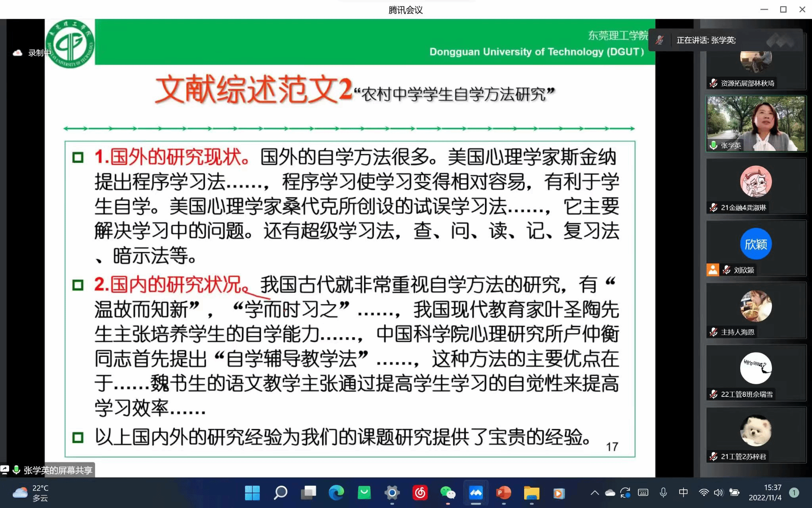Open the Wi-Fi quick settings

tap(704, 493)
